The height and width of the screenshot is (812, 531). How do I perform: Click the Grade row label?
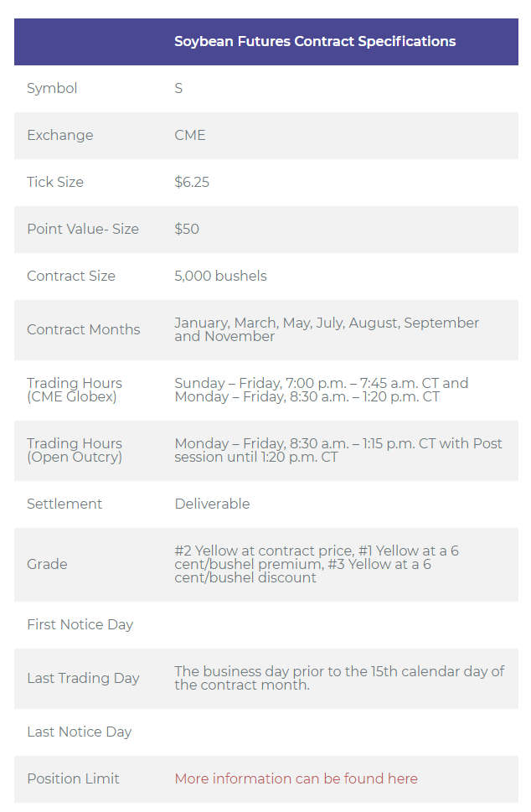(47, 564)
